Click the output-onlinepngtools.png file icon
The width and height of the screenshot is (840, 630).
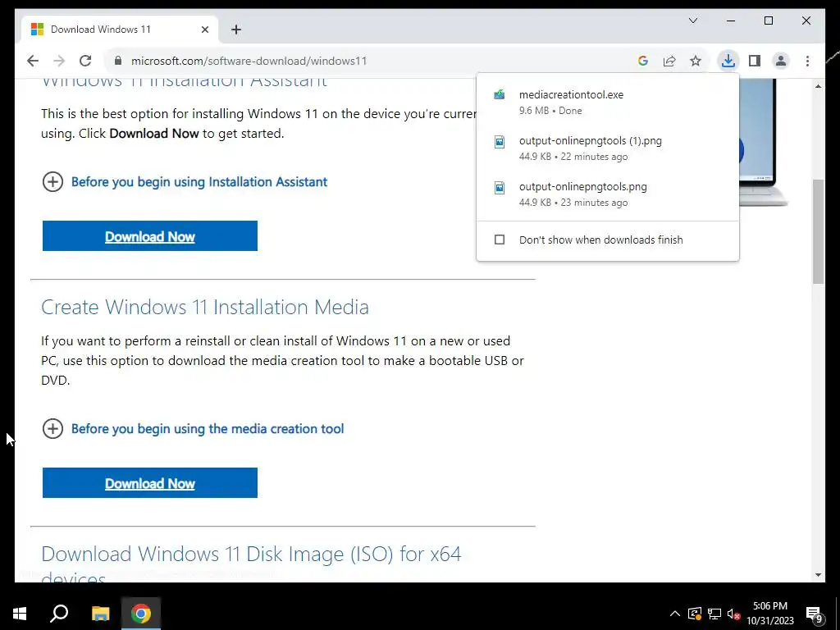tap(500, 188)
